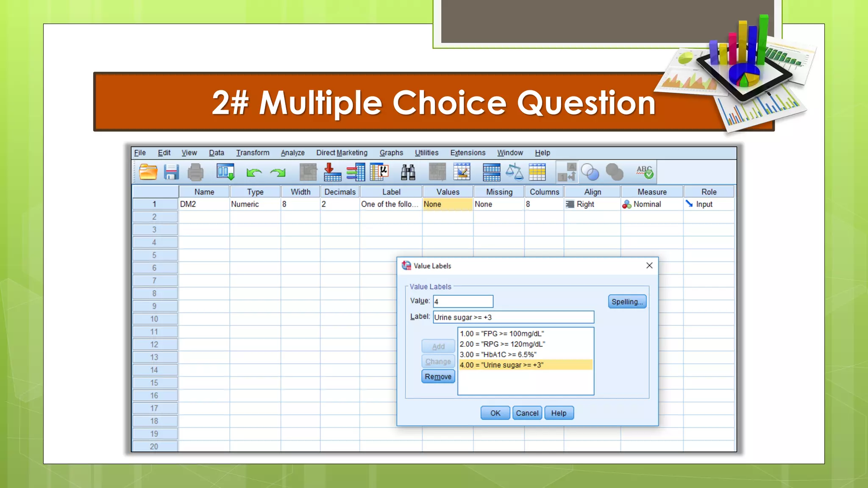The width and height of the screenshot is (868, 488).
Task: Open the Variables information icon
Action: click(356, 172)
